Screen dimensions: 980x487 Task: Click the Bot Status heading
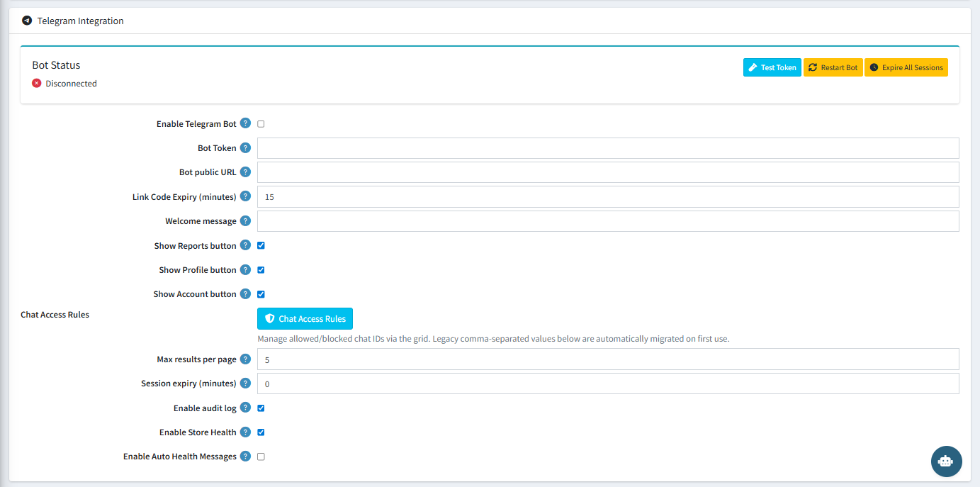click(56, 65)
